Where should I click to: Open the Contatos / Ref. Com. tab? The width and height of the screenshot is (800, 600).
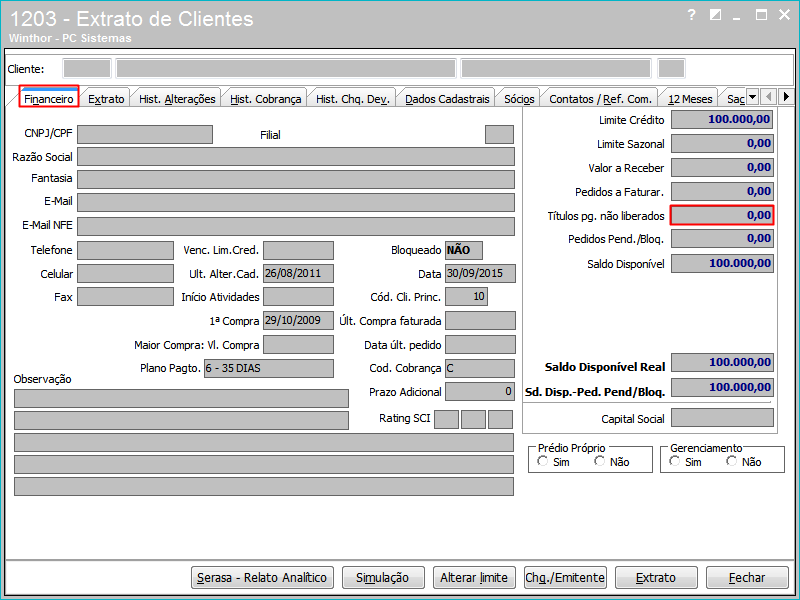601,98
